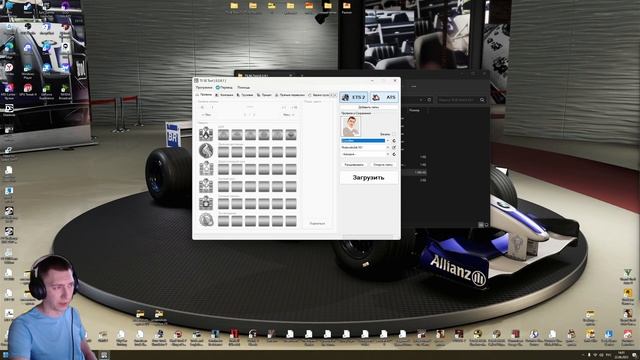The height and width of the screenshot is (360, 640).
Task: Toggle first ADR class box
Action: point(223,134)
